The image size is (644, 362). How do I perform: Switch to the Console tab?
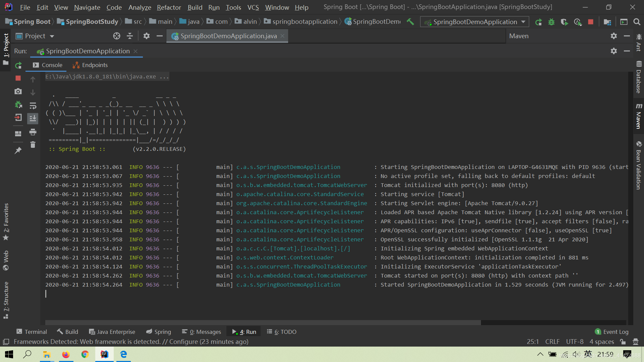(x=47, y=65)
